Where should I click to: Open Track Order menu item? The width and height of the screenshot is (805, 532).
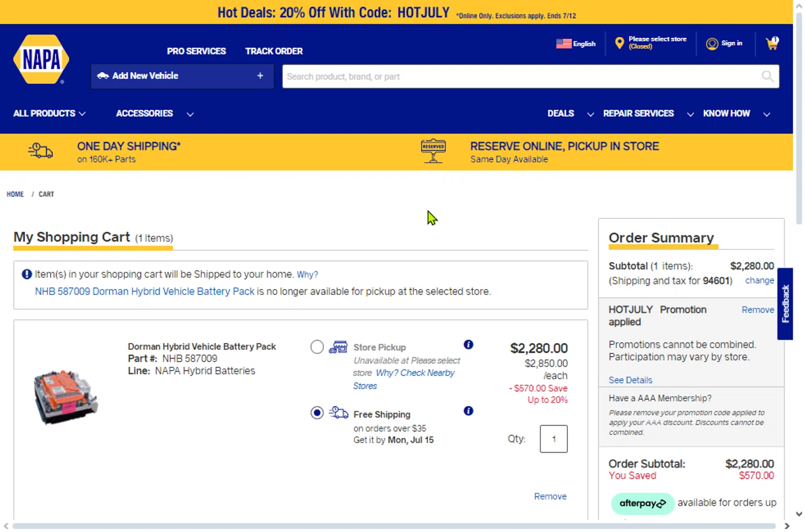[x=274, y=51]
